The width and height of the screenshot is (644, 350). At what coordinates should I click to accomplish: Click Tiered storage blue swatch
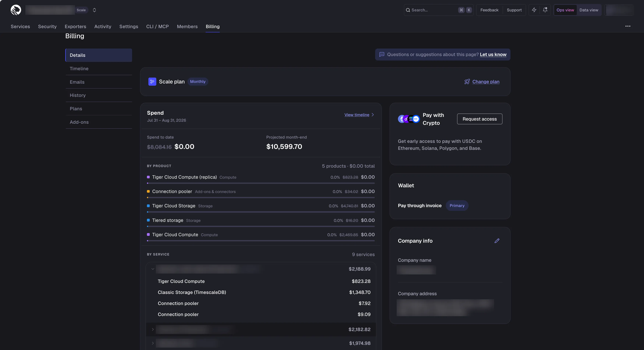[x=148, y=220]
